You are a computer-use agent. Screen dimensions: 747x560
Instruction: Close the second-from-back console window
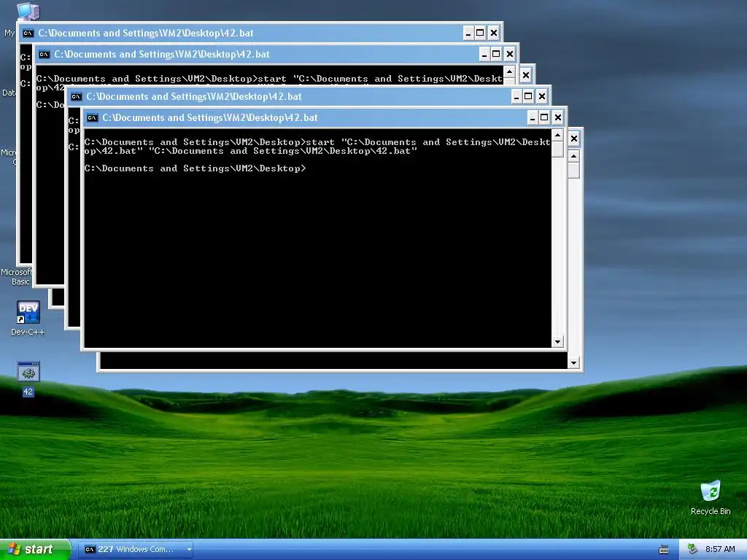pyautogui.click(x=510, y=54)
